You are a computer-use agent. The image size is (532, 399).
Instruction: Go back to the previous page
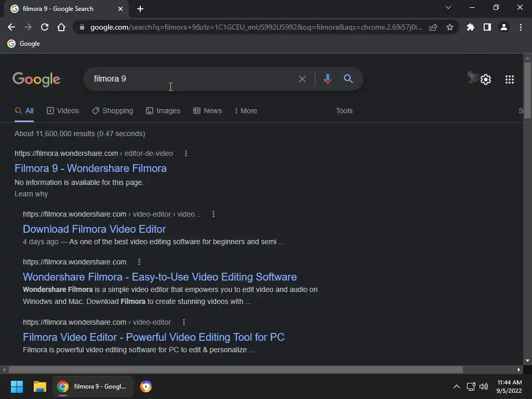[11, 27]
